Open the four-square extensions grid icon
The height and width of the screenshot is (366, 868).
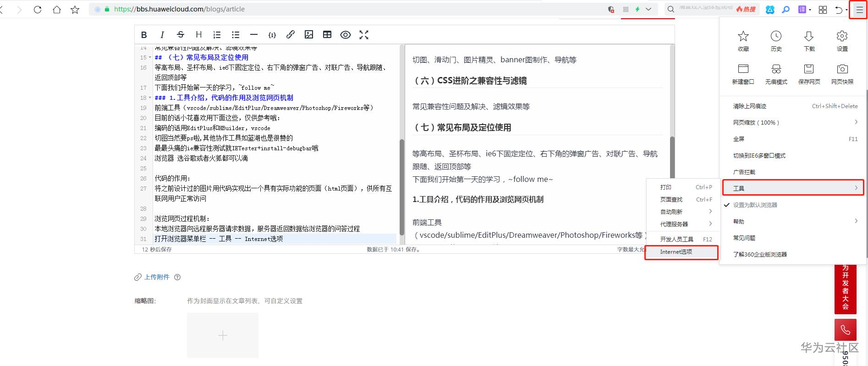tap(823, 9)
